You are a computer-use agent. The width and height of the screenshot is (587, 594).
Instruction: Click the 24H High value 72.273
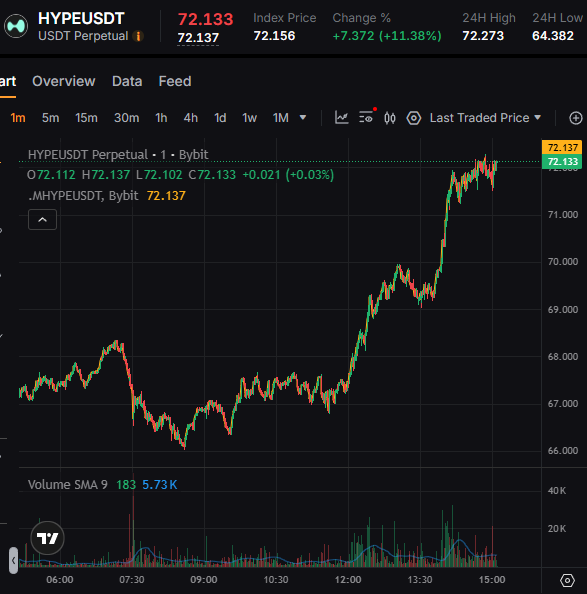(x=483, y=36)
